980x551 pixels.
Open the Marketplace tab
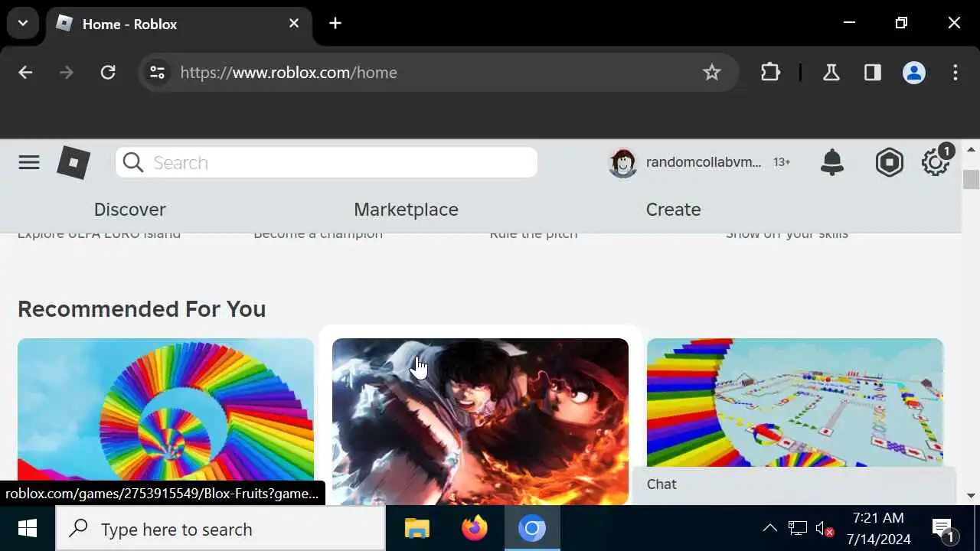[406, 210]
